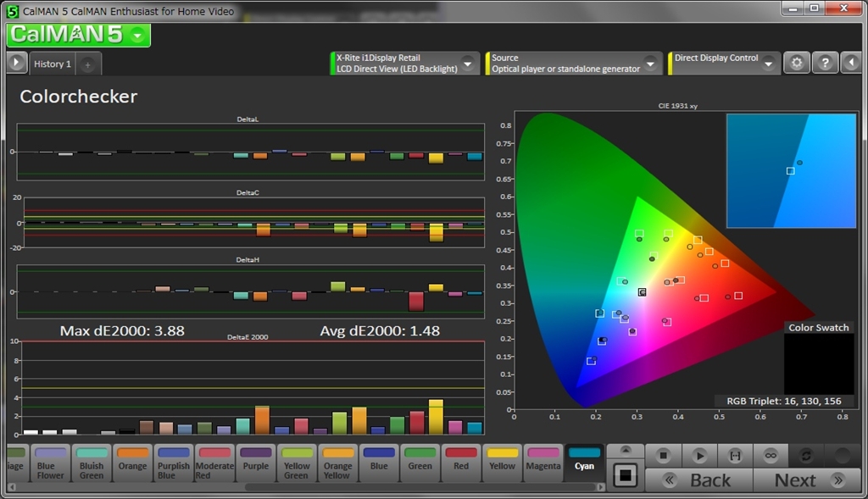This screenshot has width=868, height=499.
Task: Minimize the CalMAN window
Action: point(793,8)
